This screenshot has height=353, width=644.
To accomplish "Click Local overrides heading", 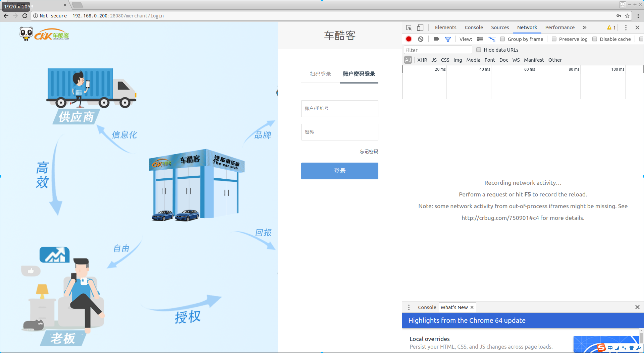I will (429, 339).
